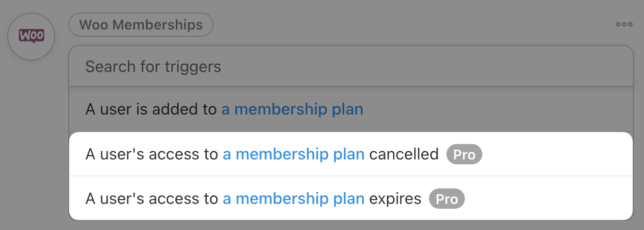The width and height of the screenshot is (644, 230).
Task: Click the Pro badge on the expires trigger
Action: click(446, 199)
